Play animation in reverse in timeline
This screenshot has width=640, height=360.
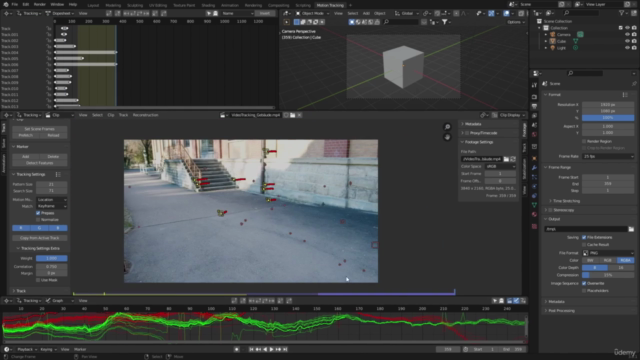pos(265,349)
